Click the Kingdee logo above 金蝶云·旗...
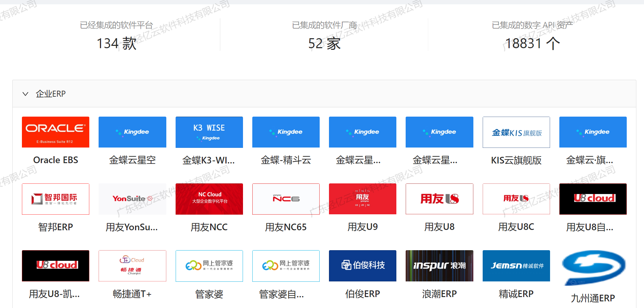 593,132
